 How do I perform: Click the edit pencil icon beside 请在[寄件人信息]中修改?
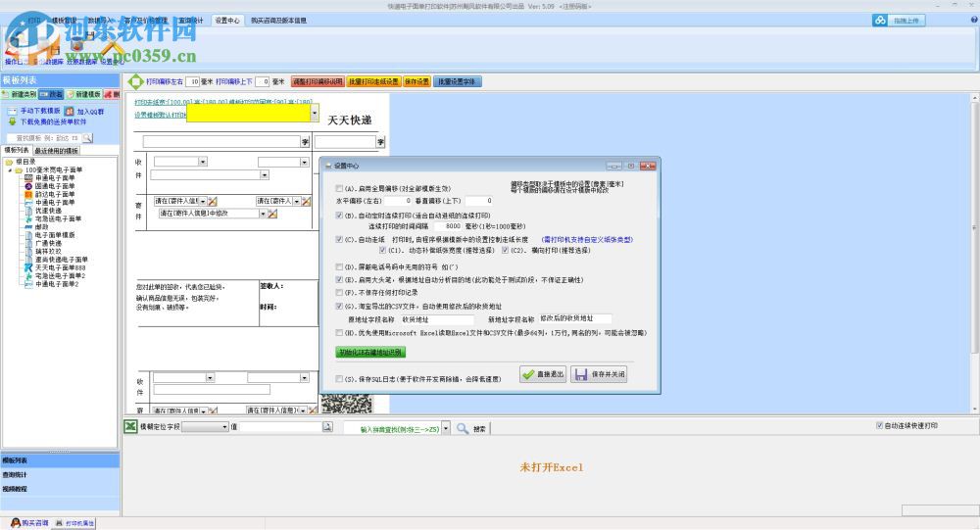tap(272, 214)
